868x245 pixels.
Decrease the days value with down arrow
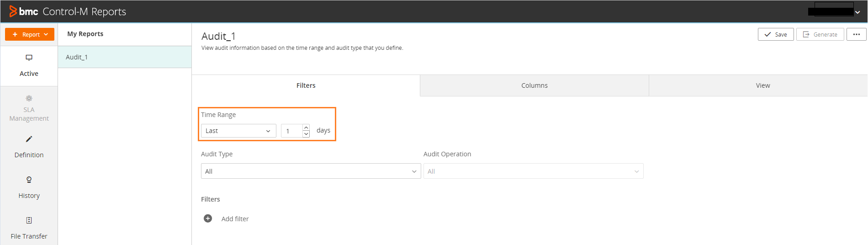[306, 134]
